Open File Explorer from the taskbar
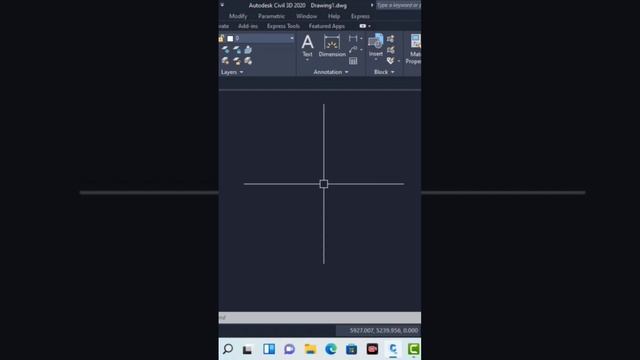 [x=310, y=349]
